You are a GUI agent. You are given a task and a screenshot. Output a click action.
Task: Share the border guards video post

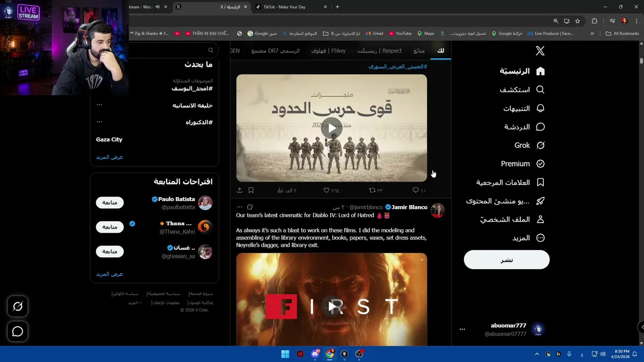(x=239, y=190)
